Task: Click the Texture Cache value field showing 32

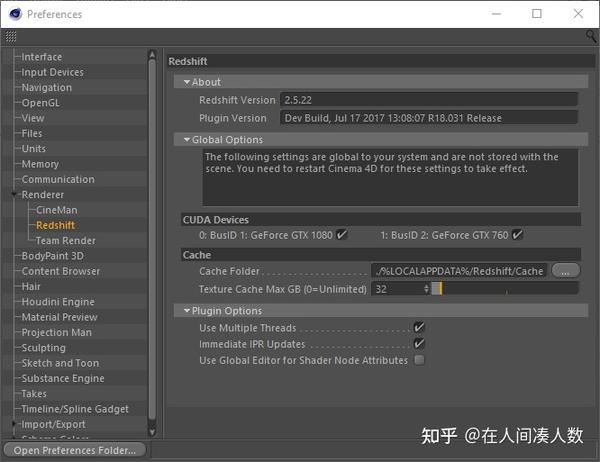Action: (397, 289)
